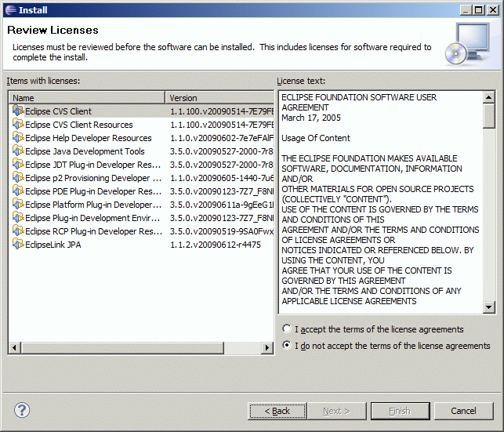Click version 3.5.0.v20090611a cell
504x432 pixels.
click(x=222, y=205)
